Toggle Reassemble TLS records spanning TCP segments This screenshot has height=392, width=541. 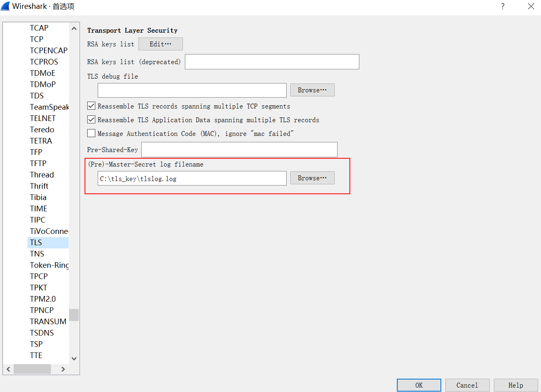pos(91,106)
